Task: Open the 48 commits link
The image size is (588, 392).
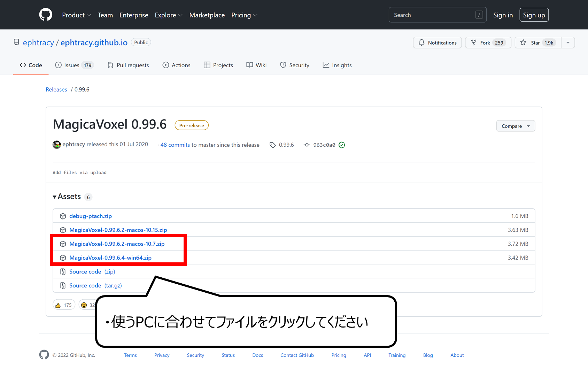Action: [x=175, y=145]
